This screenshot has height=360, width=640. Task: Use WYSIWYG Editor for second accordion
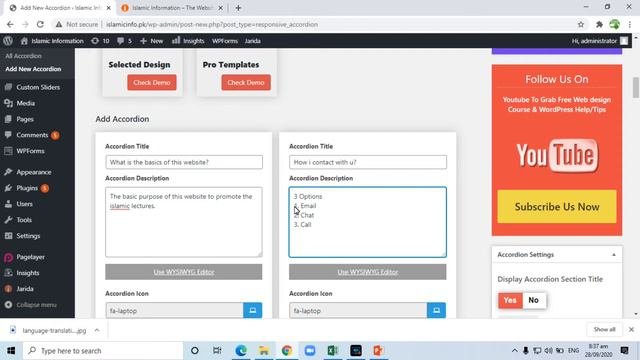pyautogui.click(x=368, y=272)
